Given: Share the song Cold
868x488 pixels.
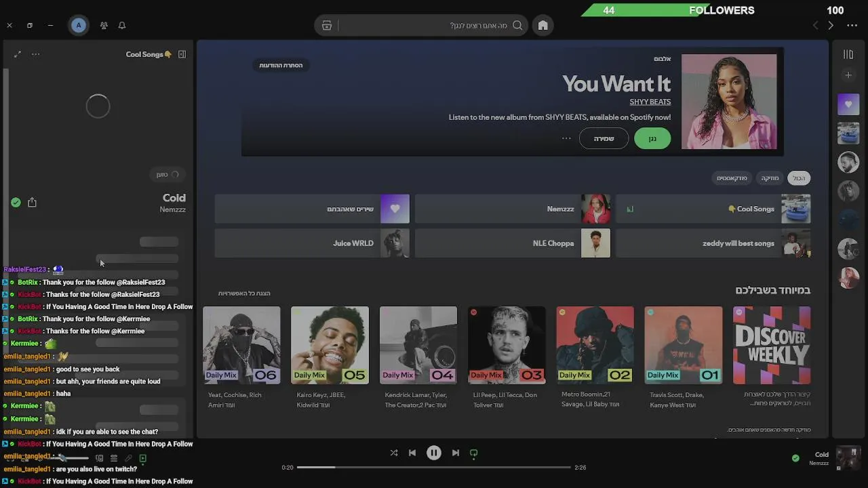Looking at the screenshot, I should click(x=32, y=202).
